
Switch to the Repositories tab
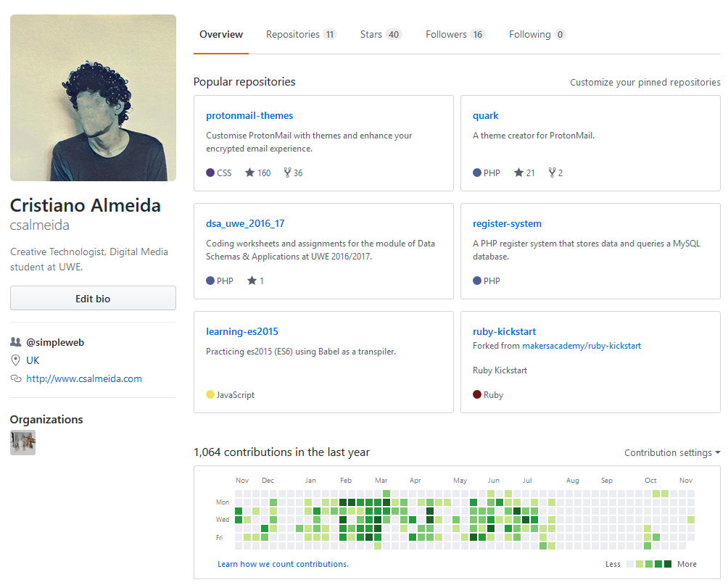[294, 34]
